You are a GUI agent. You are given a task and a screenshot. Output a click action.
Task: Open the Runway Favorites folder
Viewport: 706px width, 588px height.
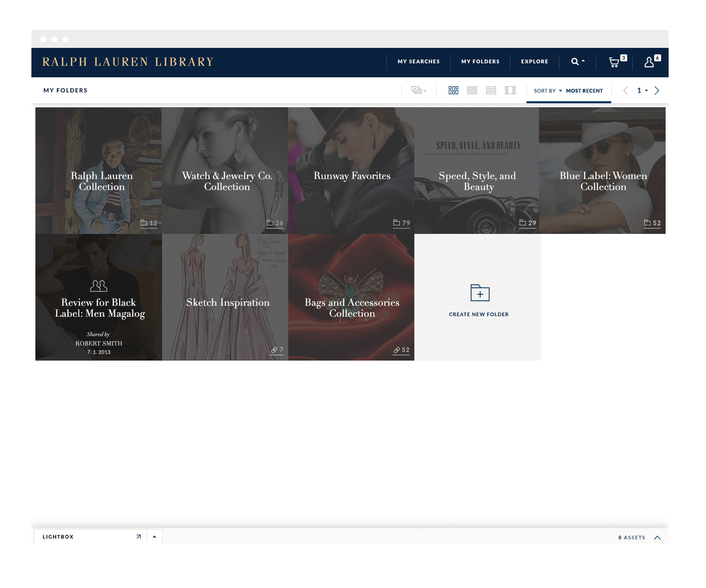click(351, 171)
